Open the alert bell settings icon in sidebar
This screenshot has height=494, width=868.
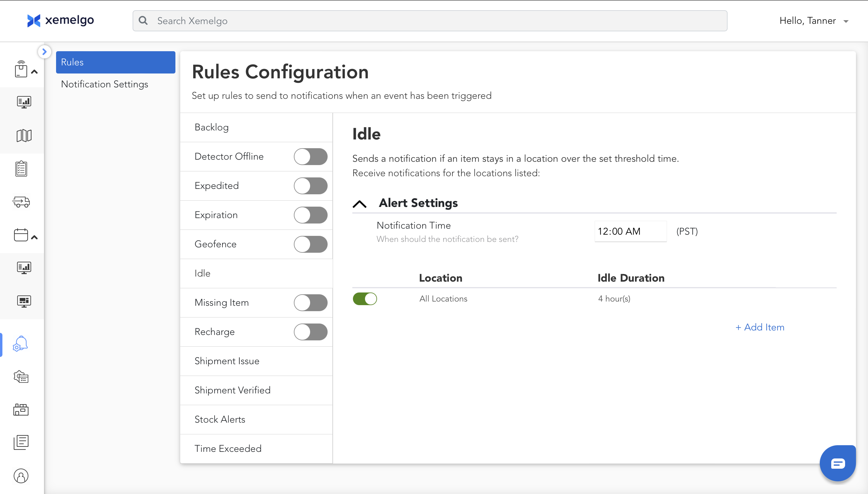pyautogui.click(x=21, y=344)
